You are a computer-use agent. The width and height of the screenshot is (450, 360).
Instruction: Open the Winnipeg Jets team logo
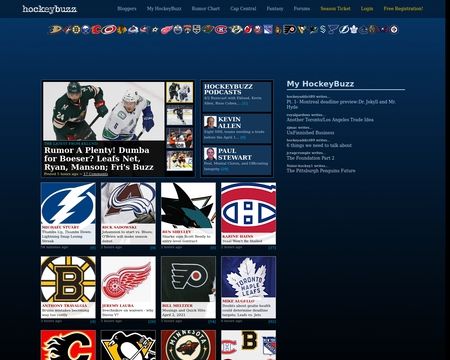[394, 30]
